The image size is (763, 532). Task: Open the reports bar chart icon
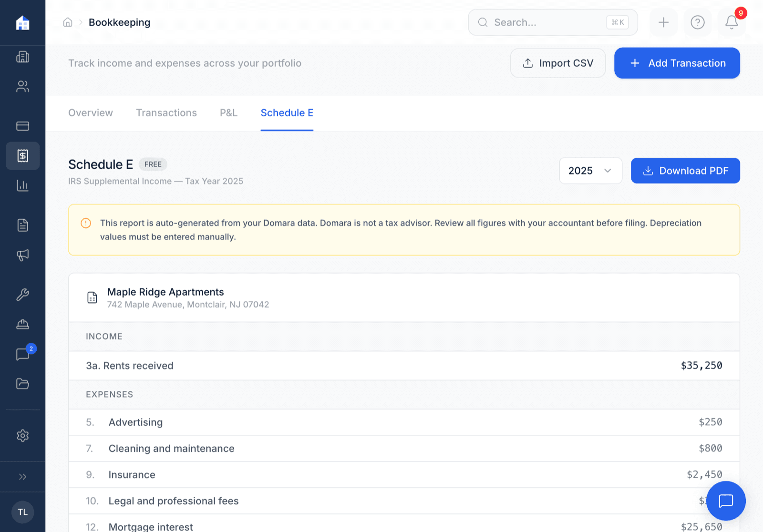[22, 185]
